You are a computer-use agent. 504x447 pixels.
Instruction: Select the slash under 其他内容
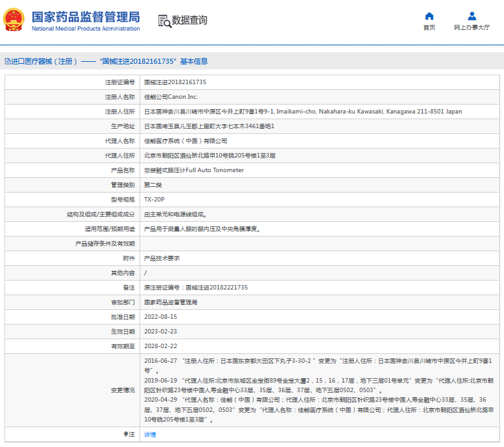(x=146, y=273)
